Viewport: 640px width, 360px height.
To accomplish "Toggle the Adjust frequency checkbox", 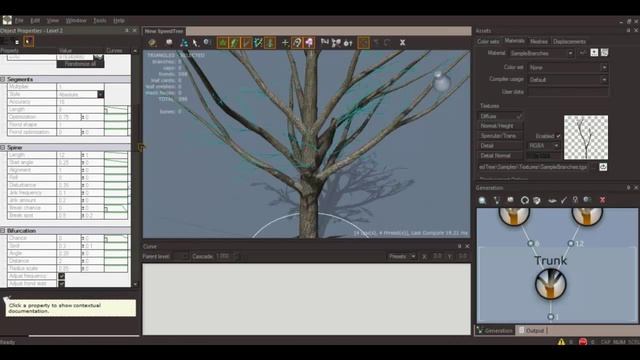I will tap(61, 276).
